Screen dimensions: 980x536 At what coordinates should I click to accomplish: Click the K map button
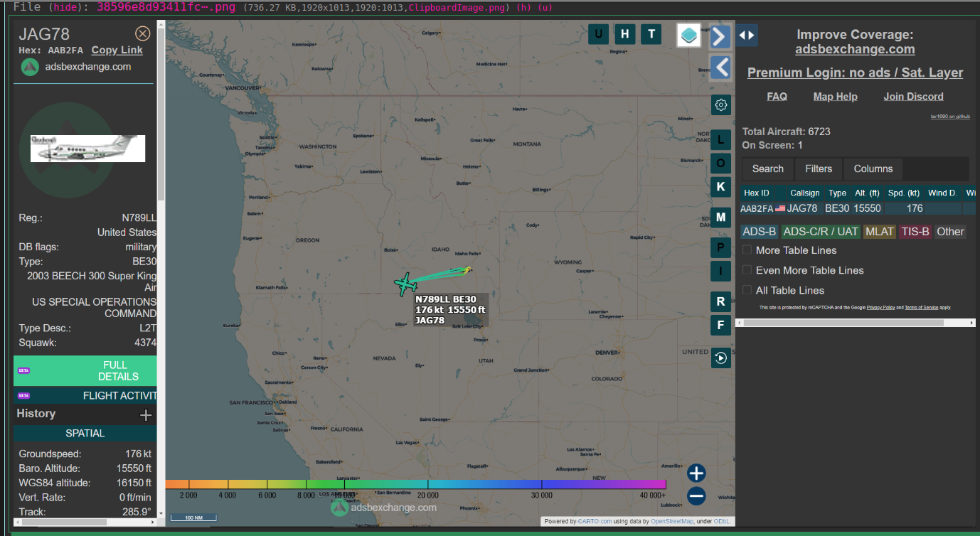[x=720, y=186]
